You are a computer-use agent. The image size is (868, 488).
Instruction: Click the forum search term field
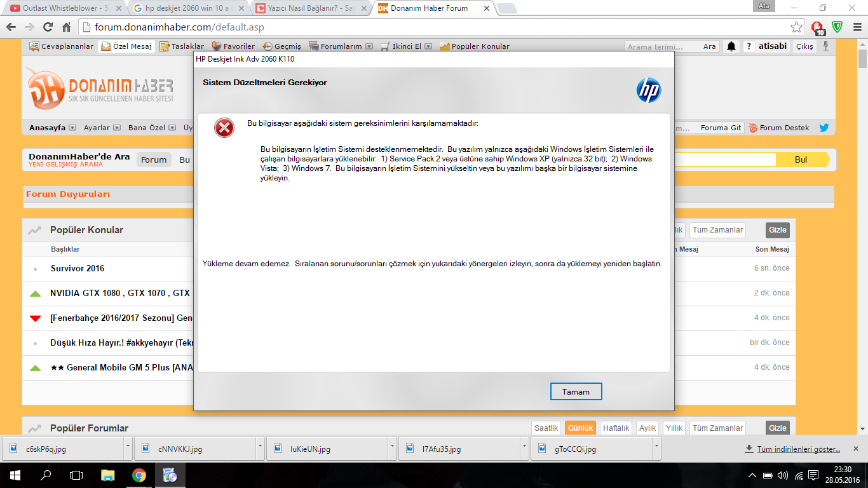pos(661,46)
